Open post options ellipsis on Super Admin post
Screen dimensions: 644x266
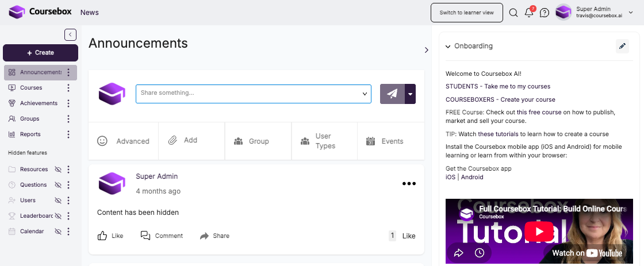tap(409, 183)
